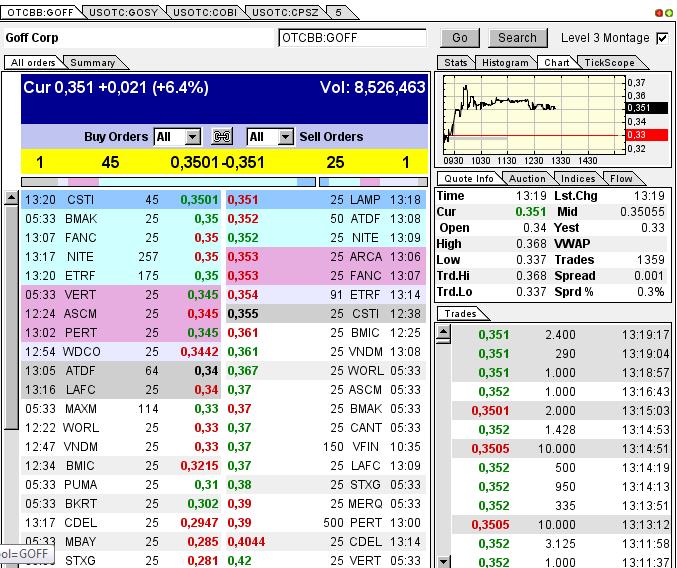
Task: Click the red 0,33 chart price label
Action: click(x=646, y=135)
